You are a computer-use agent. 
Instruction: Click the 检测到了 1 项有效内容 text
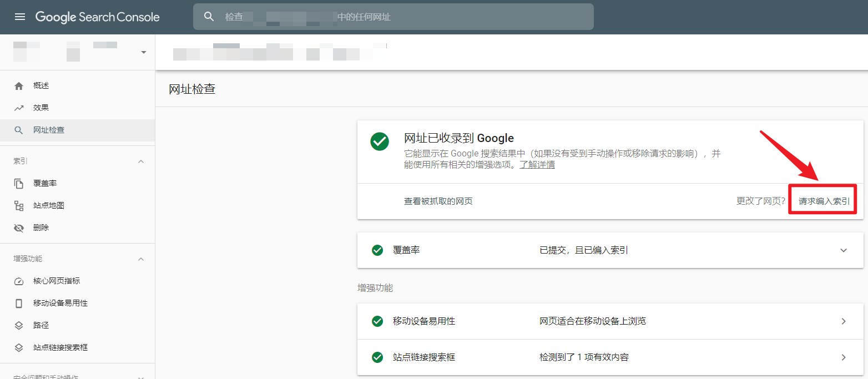pos(584,357)
